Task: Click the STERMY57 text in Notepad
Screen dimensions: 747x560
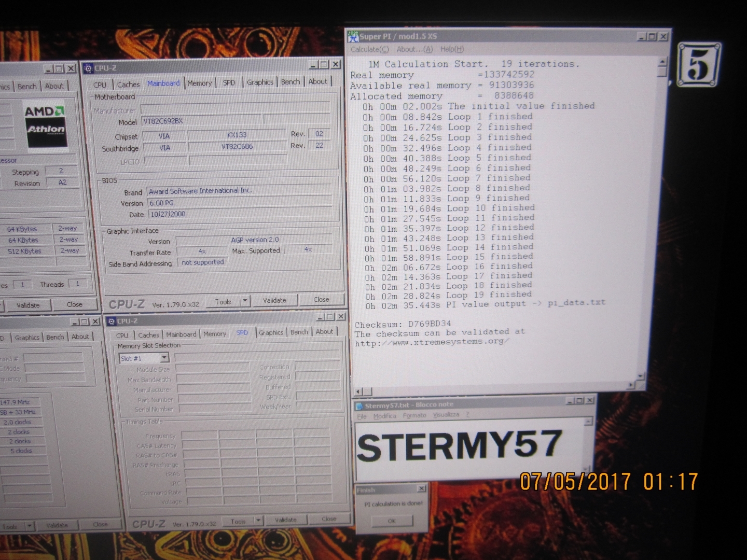Action: [x=460, y=445]
